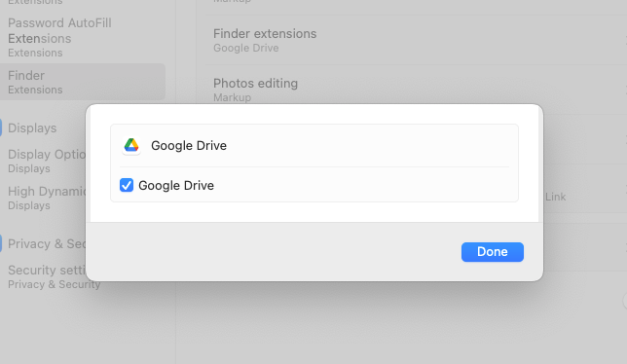The height and width of the screenshot is (364, 627).
Task: Click the blue Displays icon at sidebar edge
Action: 1,127
